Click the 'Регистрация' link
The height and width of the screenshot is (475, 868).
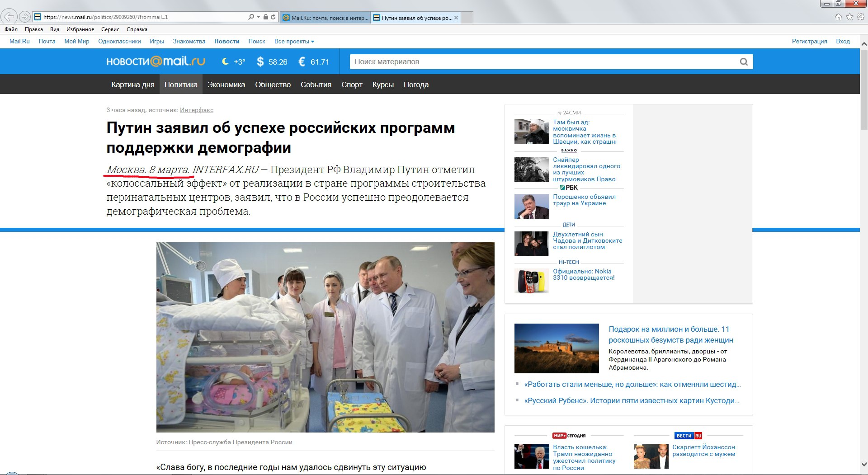tap(809, 42)
